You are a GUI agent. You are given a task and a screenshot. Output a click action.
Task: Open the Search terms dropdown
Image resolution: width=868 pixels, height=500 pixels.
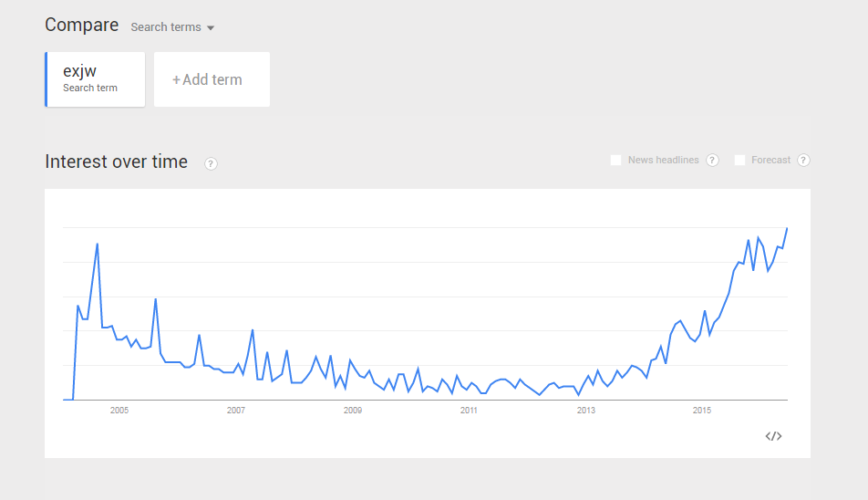[x=172, y=27]
